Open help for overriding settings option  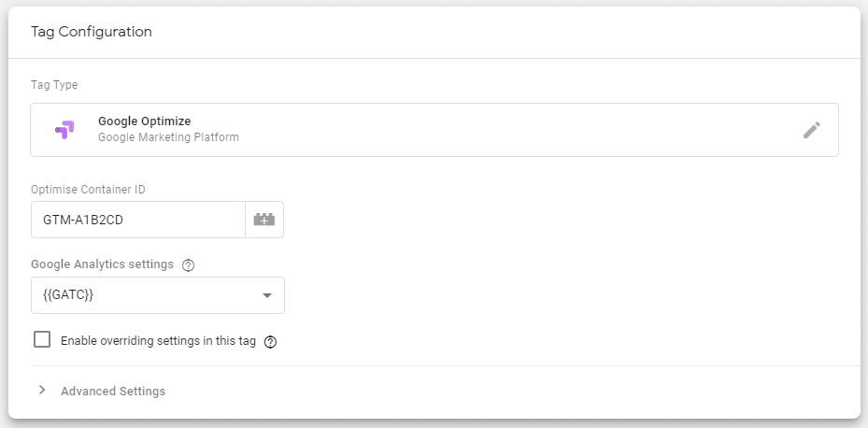click(x=270, y=342)
